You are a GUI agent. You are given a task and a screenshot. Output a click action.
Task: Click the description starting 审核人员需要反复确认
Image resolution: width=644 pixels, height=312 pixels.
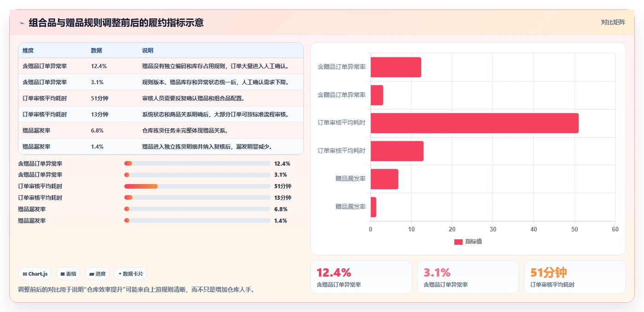tap(193, 98)
